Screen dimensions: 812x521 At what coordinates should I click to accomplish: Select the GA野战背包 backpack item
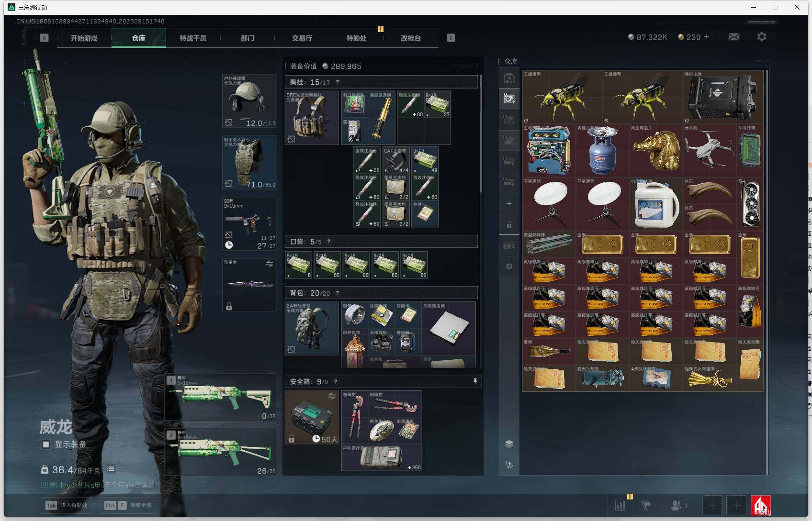coord(312,328)
